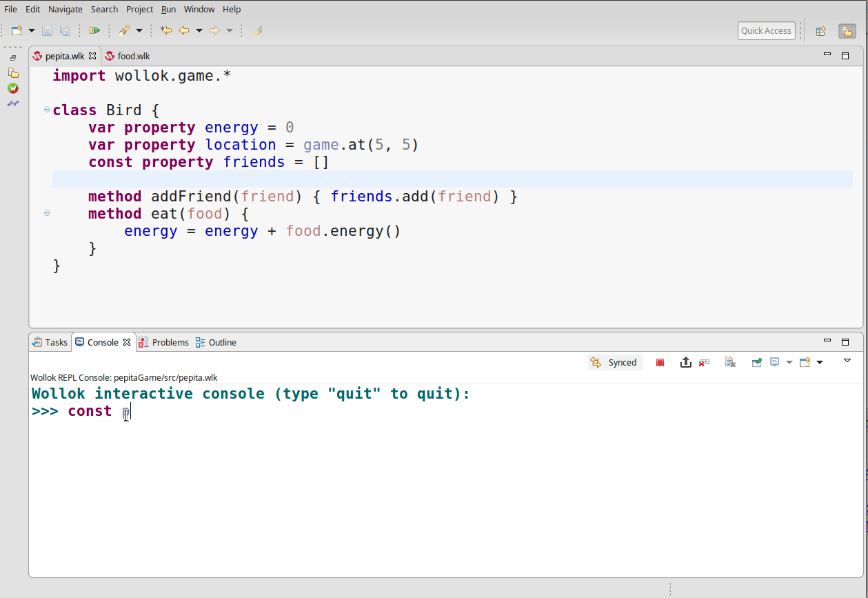Open the Help menu

pyautogui.click(x=232, y=9)
